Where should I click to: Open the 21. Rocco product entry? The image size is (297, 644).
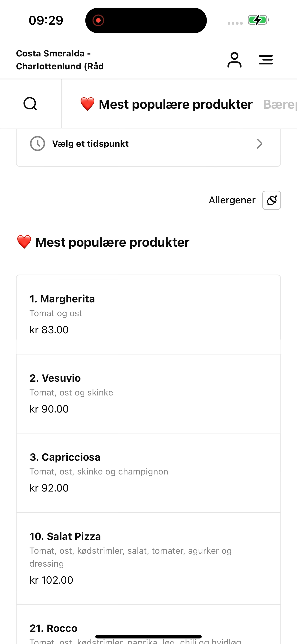click(148, 624)
